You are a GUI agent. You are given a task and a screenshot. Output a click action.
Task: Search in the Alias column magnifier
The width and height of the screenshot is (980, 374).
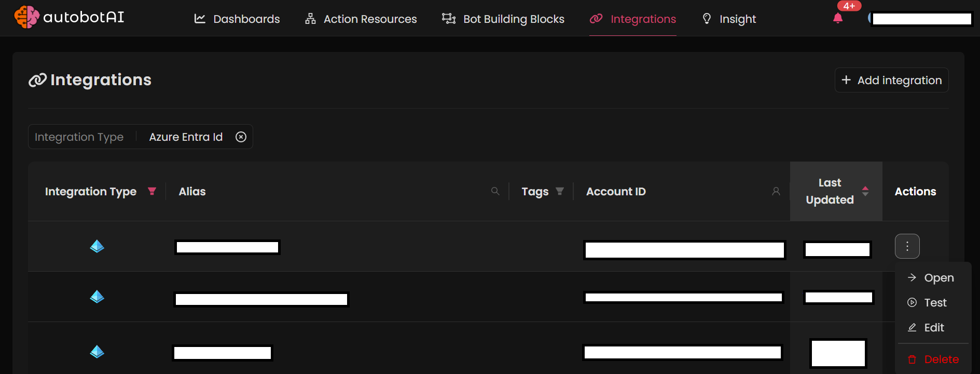tap(495, 191)
